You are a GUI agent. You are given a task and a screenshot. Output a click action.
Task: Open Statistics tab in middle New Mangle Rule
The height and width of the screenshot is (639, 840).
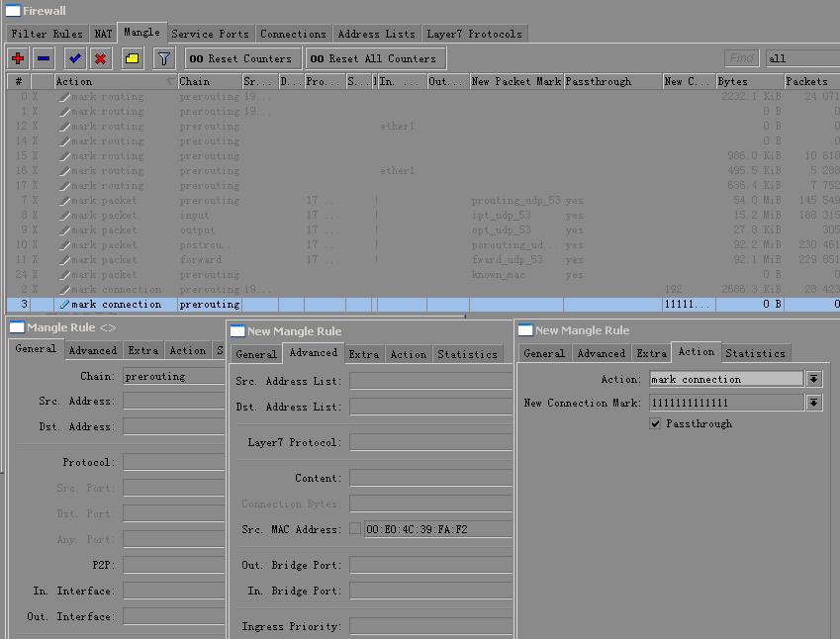[x=467, y=354]
